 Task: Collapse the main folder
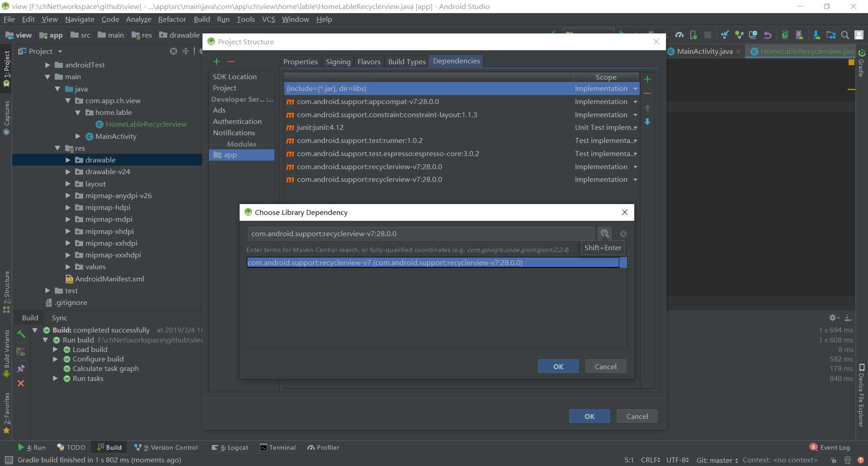[x=47, y=77]
